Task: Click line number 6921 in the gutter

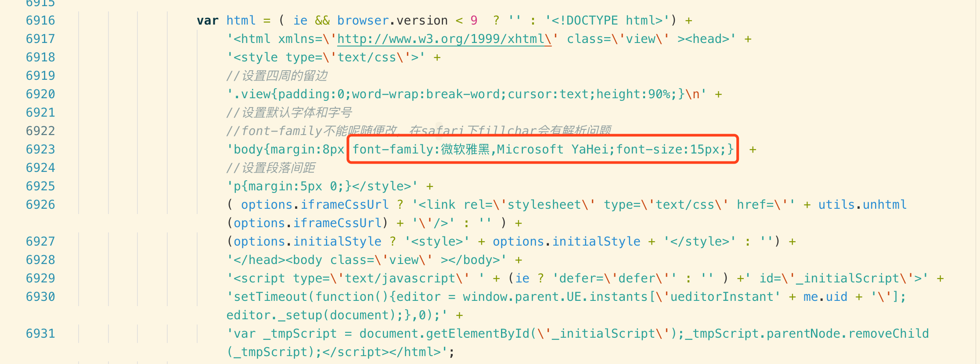Action: pos(40,113)
